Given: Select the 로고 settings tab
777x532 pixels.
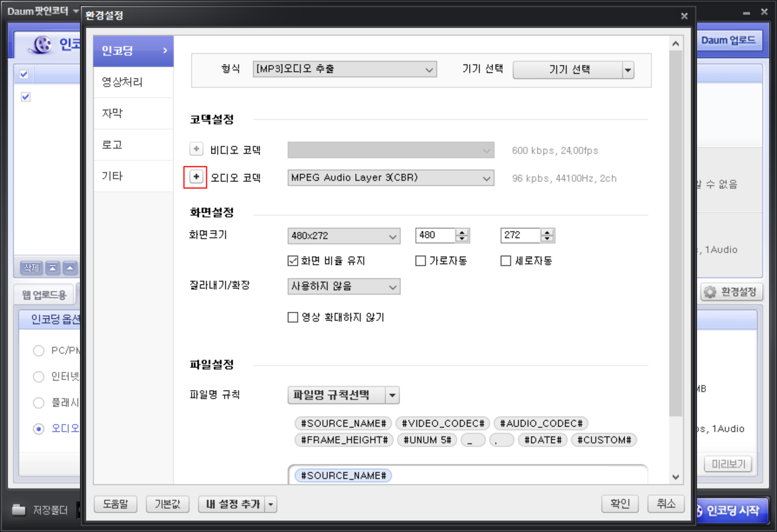Looking at the screenshot, I should point(133,145).
